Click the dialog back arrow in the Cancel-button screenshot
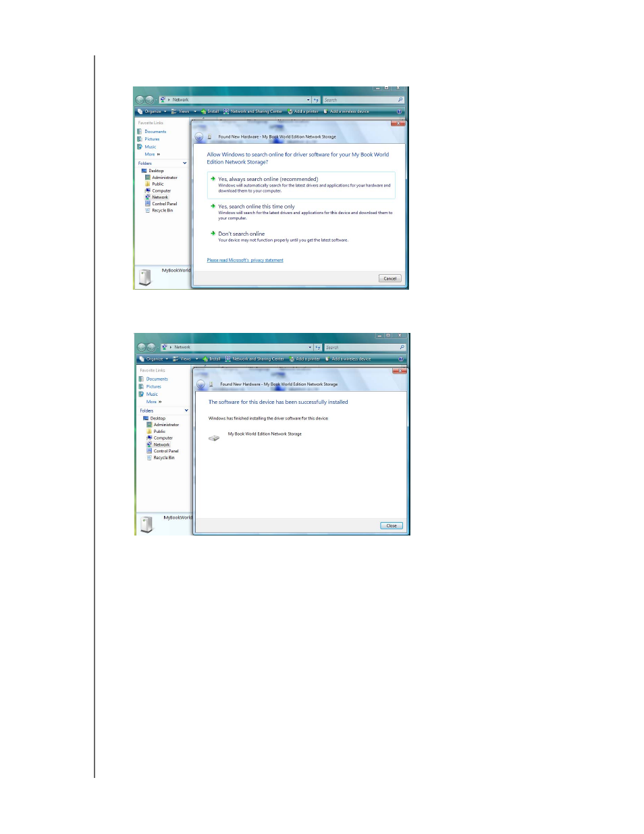Viewport: 644px width, 834px height. [199, 137]
